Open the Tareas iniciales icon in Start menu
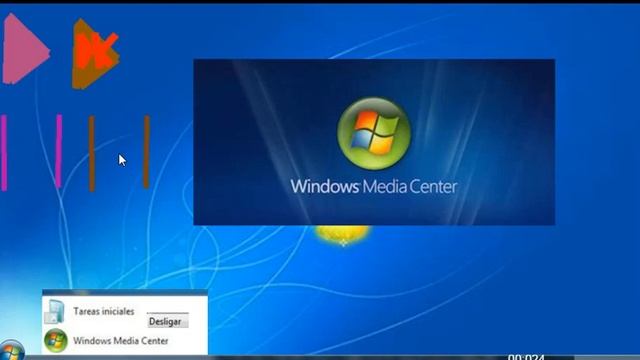This screenshot has width=640, height=360. [x=55, y=312]
